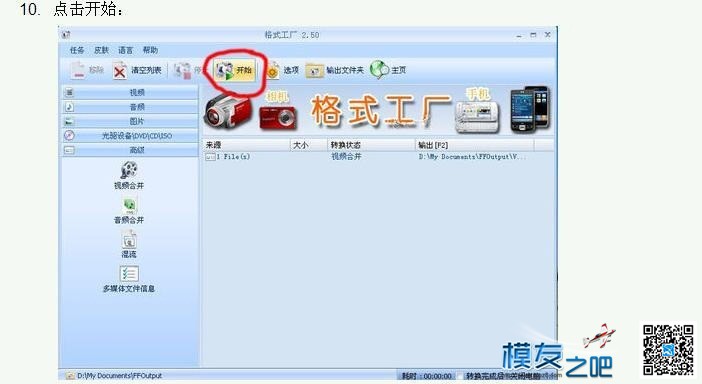Screen dimensions: 702x384
Task: Click the app icon in the title bar
Action: point(66,34)
